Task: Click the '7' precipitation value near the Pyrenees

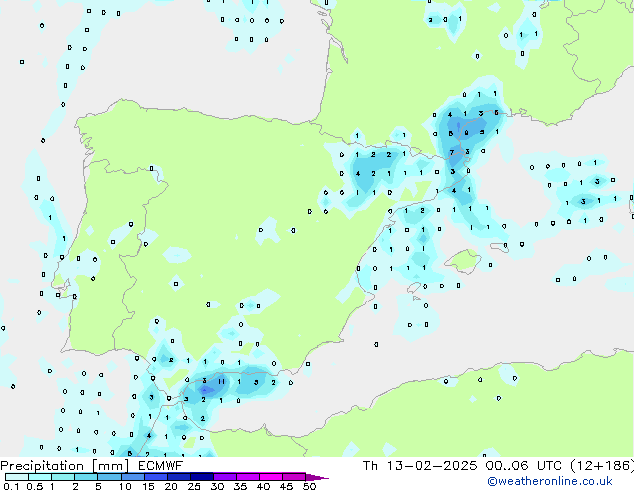Action: click(452, 152)
